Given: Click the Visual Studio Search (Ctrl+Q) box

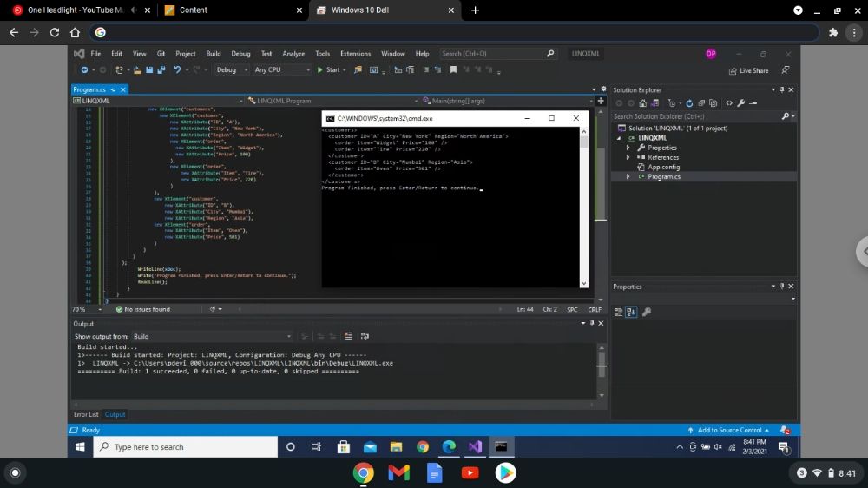Looking at the screenshot, I should click(497, 54).
